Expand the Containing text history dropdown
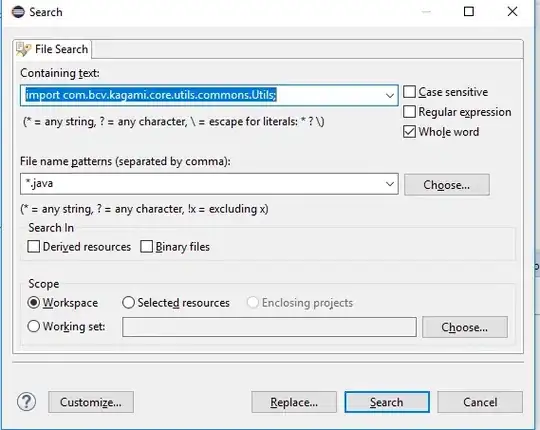The width and height of the screenshot is (540, 430). [x=390, y=95]
